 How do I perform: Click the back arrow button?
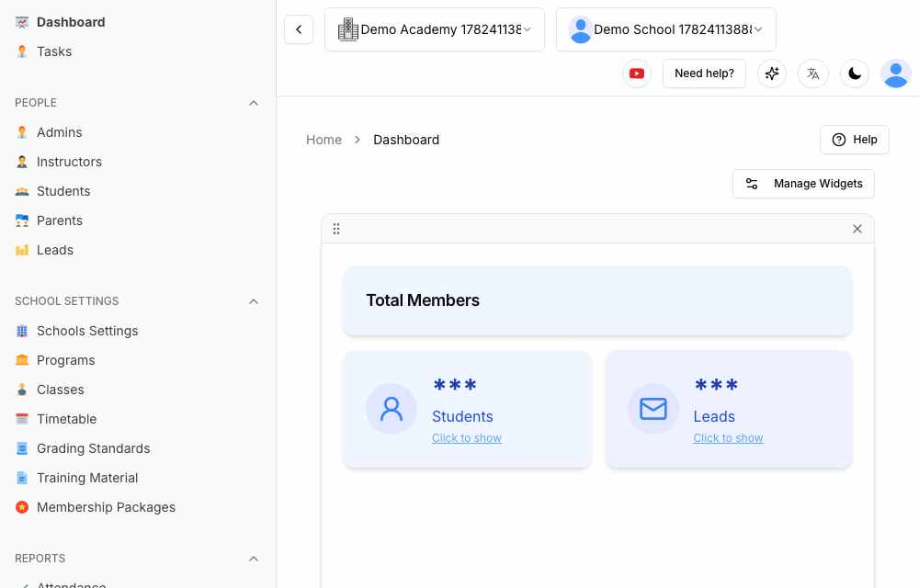(299, 29)
